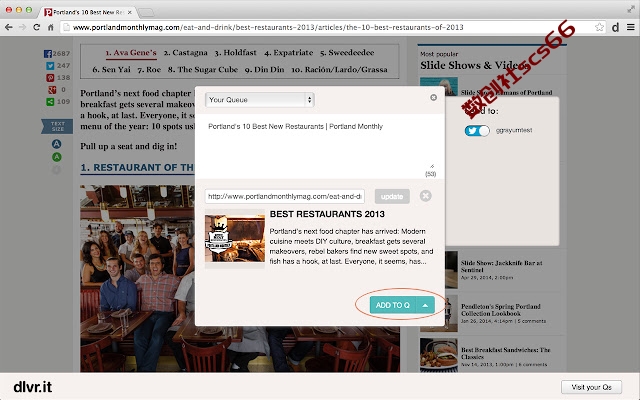Jump to 2. Castagna
The height and width of the screenshot is (400, 640).
click(x=186, y=53)
